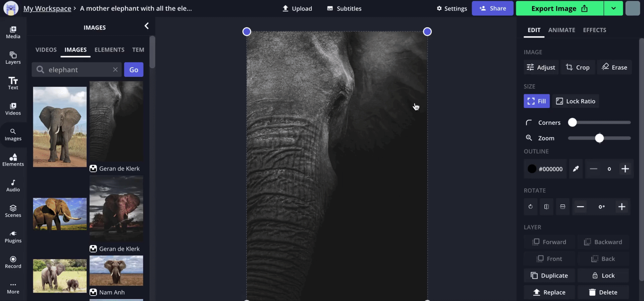The width and height of the screenshot is (644, 301).
Task: Open the Scenes panel
Action: [13, 211]
